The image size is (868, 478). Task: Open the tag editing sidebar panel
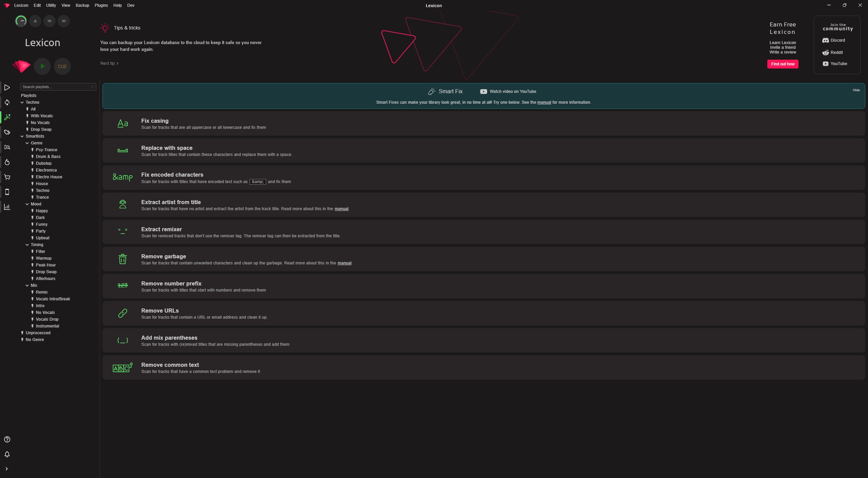point(7,132)
